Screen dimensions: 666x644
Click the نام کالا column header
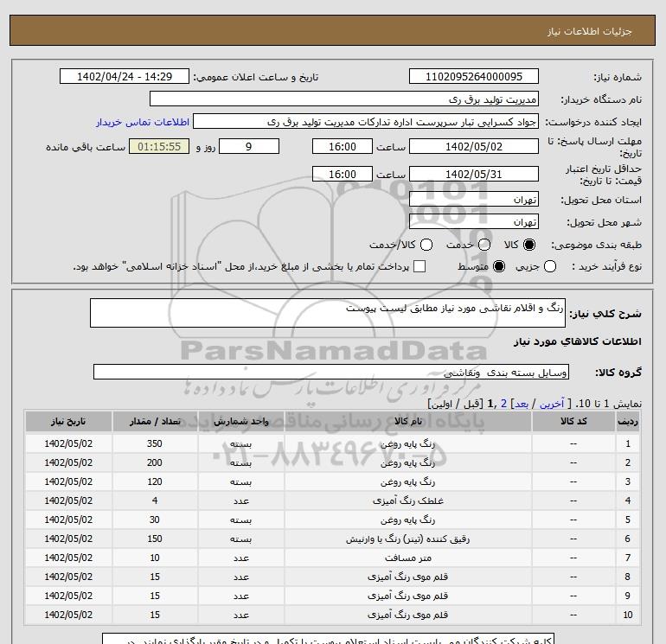tap(407, 421)
